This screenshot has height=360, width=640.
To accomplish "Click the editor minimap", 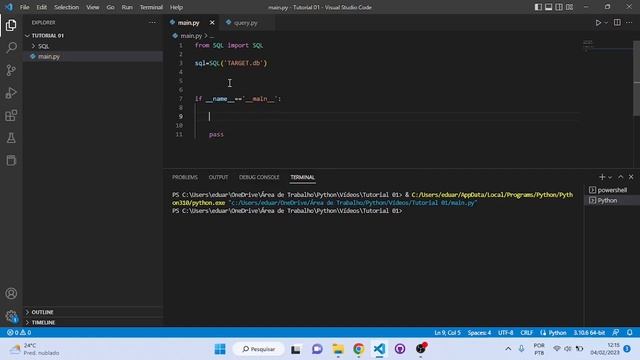I will click(606, 46).
